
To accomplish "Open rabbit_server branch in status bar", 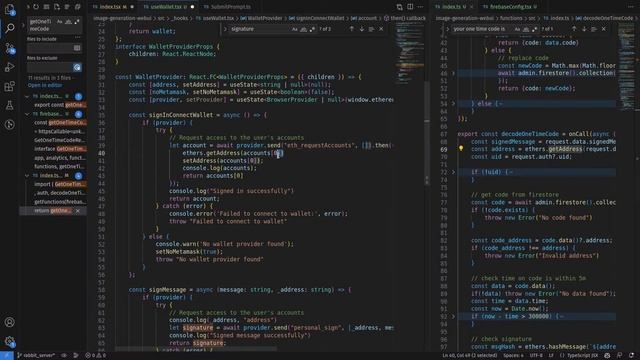I will [x=36, y=356].
